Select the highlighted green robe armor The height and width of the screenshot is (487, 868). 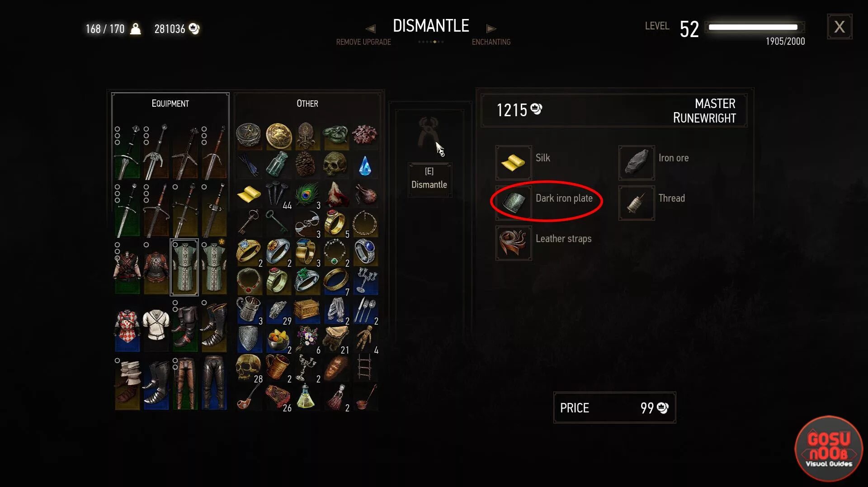[x=184, y=267]
